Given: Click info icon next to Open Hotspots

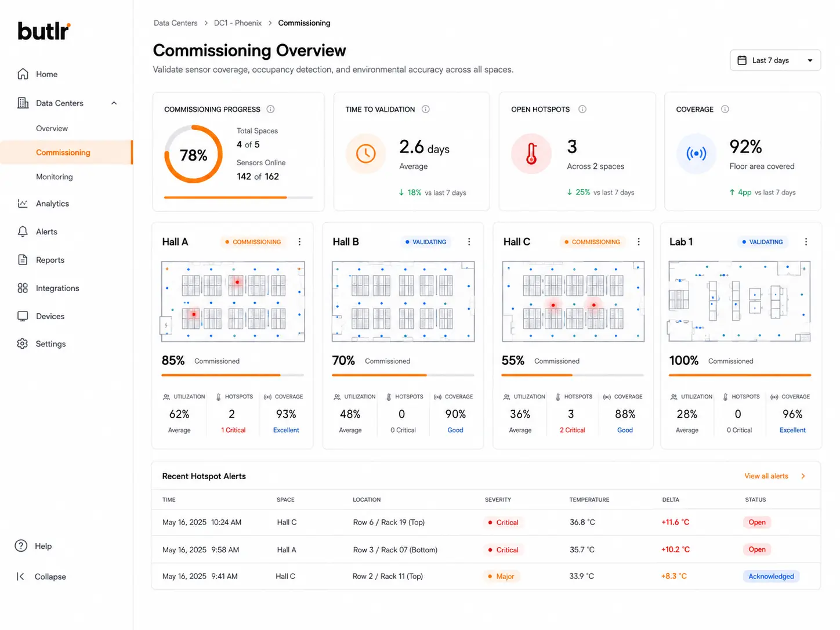Looking at the screenshot, I should coord(582,109).
